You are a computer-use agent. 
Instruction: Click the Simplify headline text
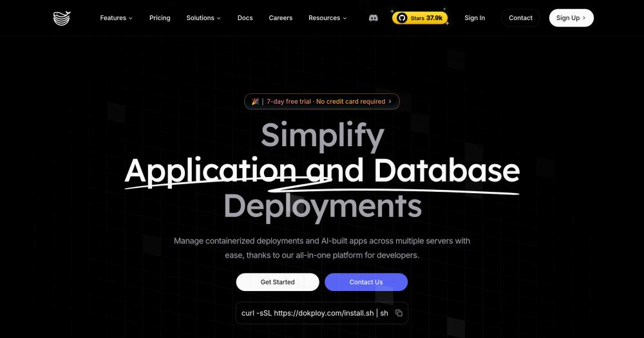pos(323,136)
